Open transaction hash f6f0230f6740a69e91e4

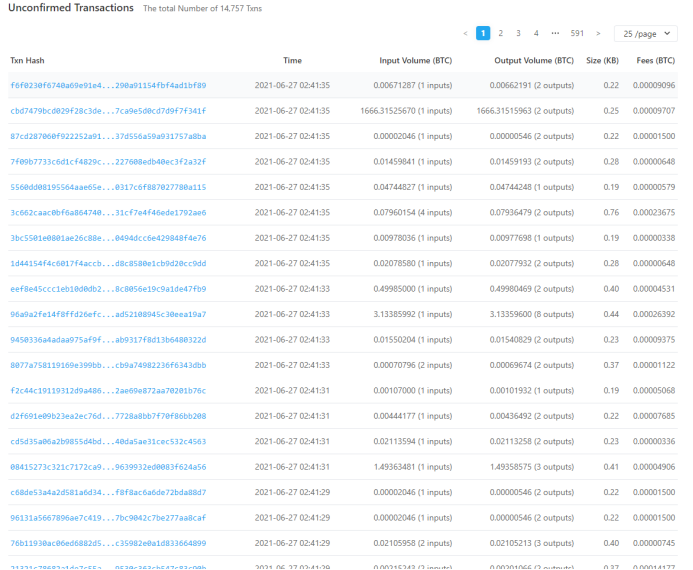[x=108, y=85]
